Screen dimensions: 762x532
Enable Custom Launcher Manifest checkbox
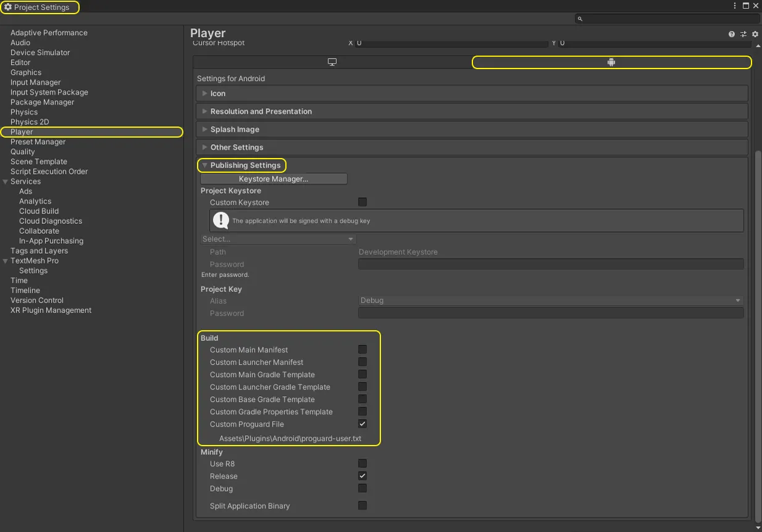362,362
